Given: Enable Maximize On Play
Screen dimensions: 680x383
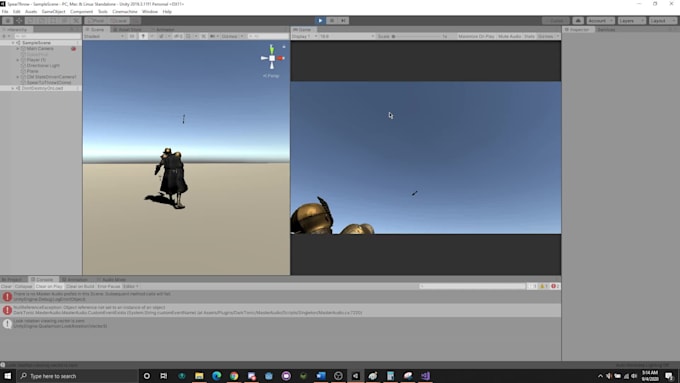Looking at the screenshot, I should 476,36.
